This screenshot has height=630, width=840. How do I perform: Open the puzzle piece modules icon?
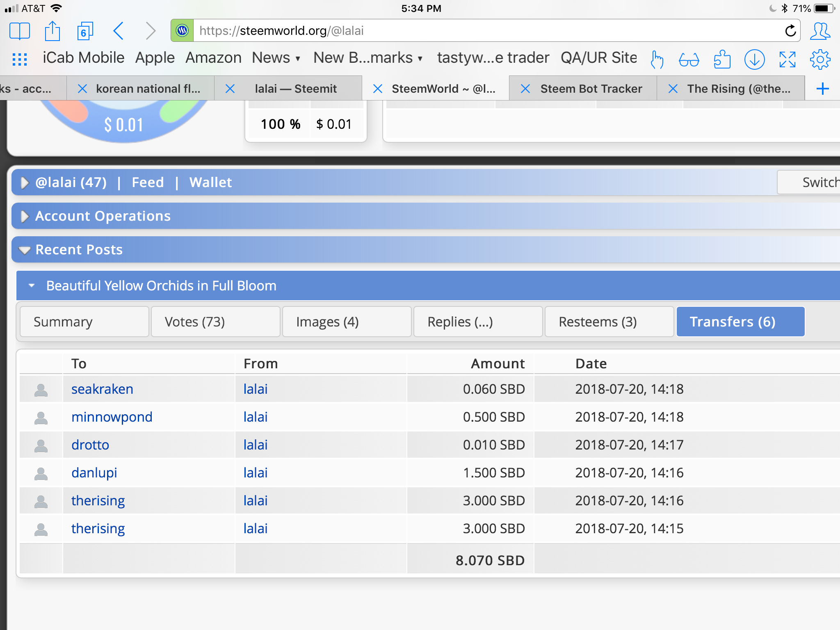(722, 59)
